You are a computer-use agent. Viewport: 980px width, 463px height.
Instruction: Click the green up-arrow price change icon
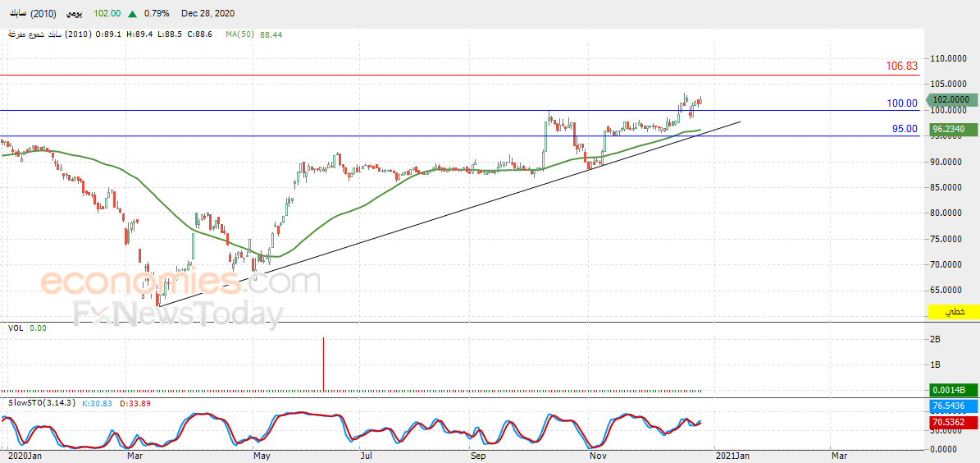(132, 14)
